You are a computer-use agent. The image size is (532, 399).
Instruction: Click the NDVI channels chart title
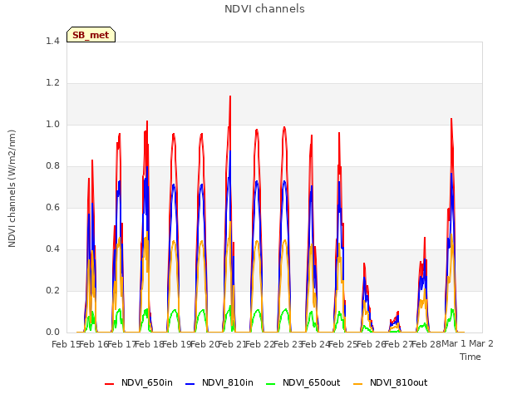coord(264,9)
